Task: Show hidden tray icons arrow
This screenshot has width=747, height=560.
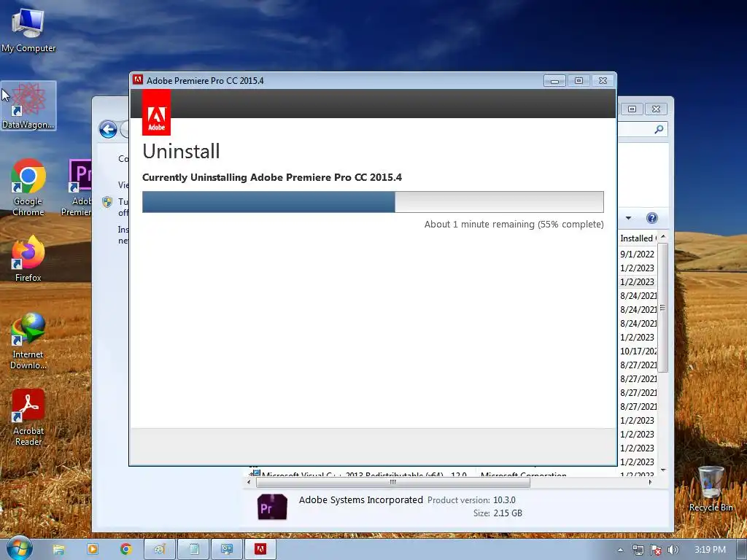Action: tap(620, 550)
